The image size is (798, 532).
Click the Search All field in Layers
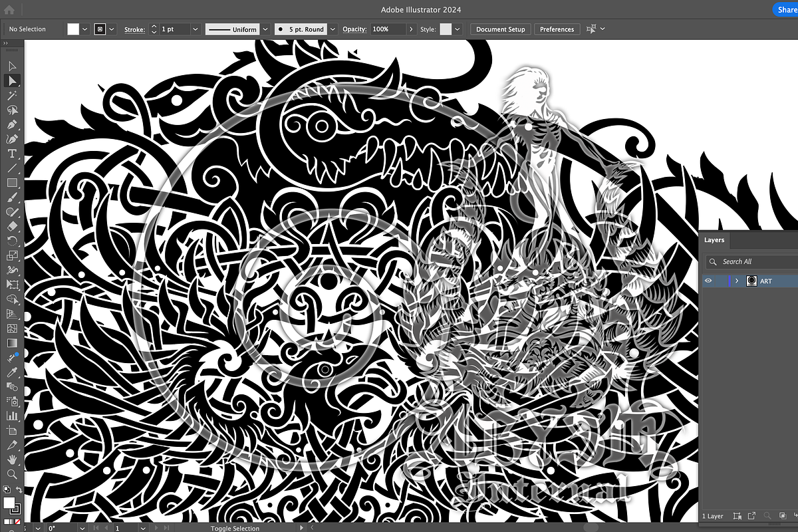pos(751,261)
